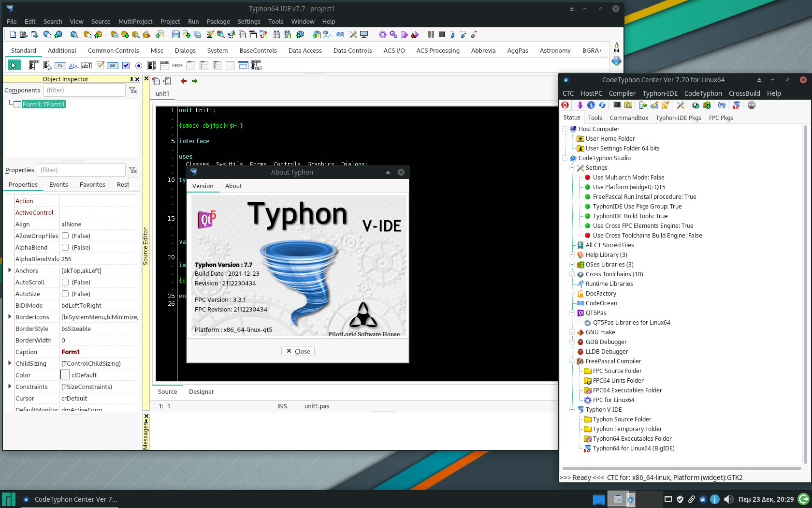The height and width of the screenshot is (508, 812).
Task: Click CodeTyphon Center taskbar button
Action: 70,499
